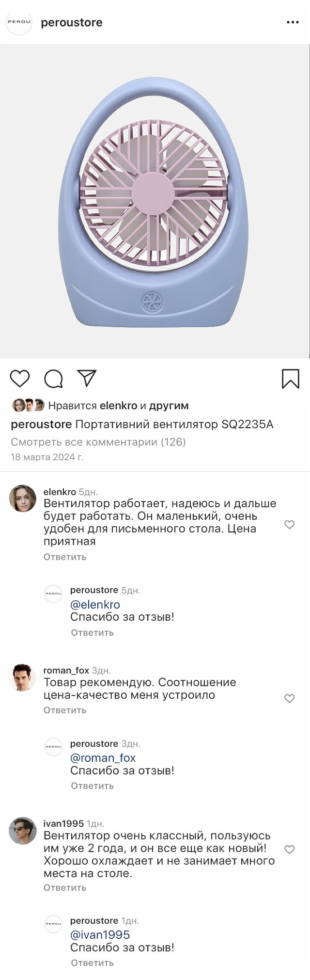The height and width of the screenshot is (980, 310).
Task: Expand all 126 comments
Action: (98, 442)
